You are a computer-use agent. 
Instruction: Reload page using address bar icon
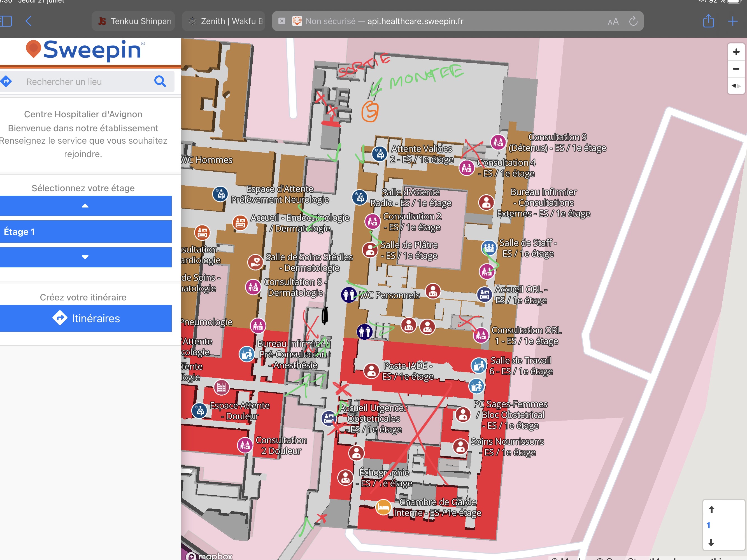tap(633, 21)
